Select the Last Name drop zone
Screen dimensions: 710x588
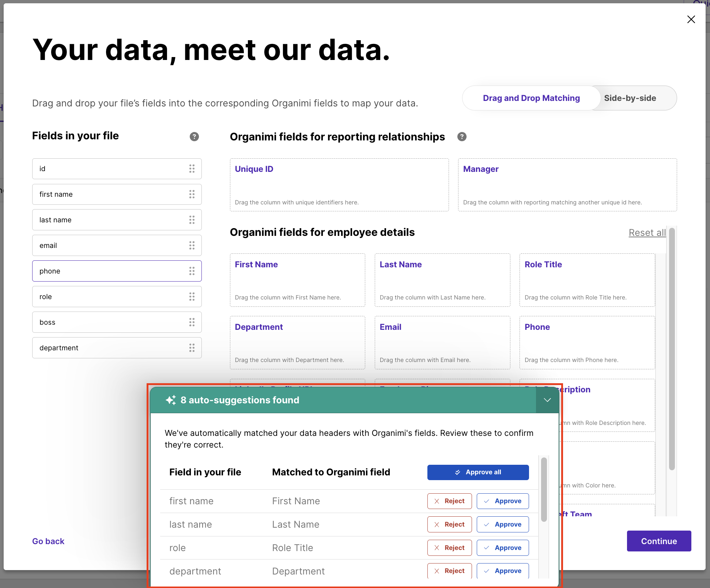[x=442, y=280]
